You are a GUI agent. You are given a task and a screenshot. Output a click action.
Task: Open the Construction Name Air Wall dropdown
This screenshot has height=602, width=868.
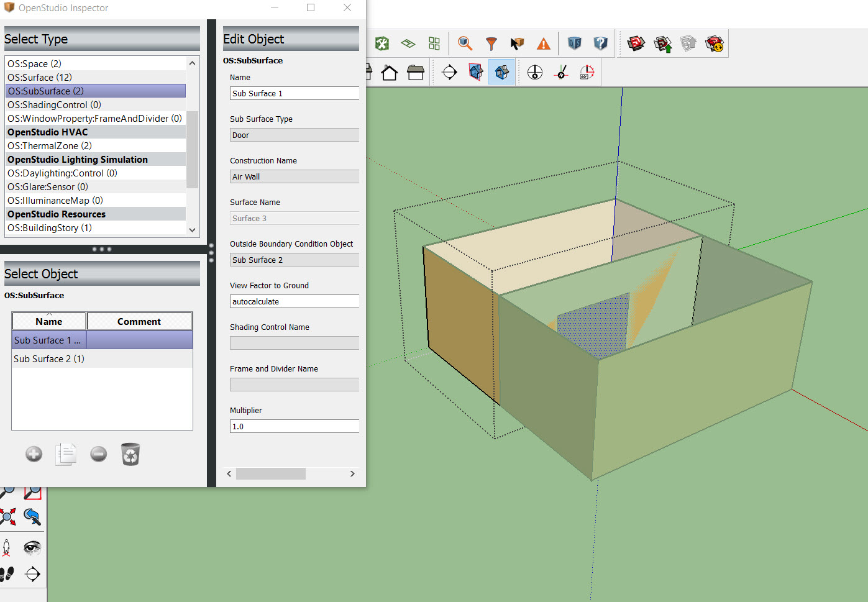click(295, 176)
